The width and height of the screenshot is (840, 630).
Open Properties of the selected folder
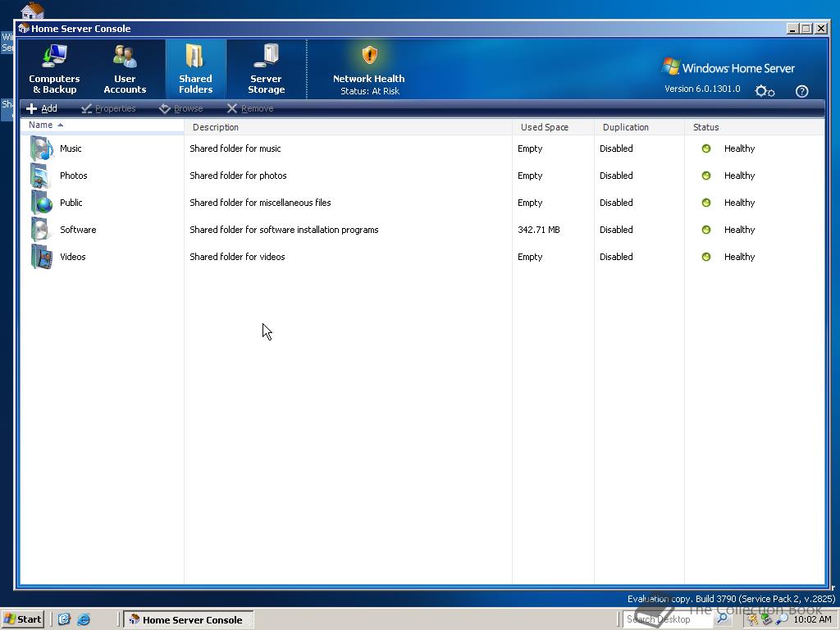click(109, 109)
